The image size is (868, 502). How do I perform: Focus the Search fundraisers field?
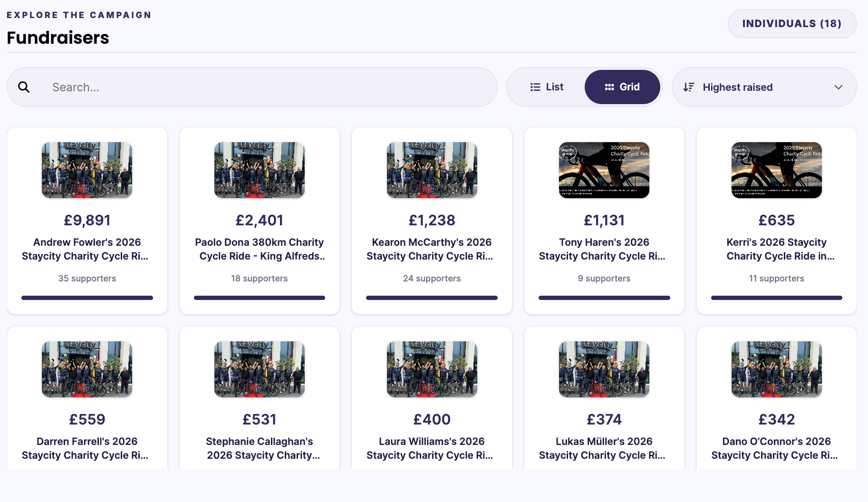(252, 87)
